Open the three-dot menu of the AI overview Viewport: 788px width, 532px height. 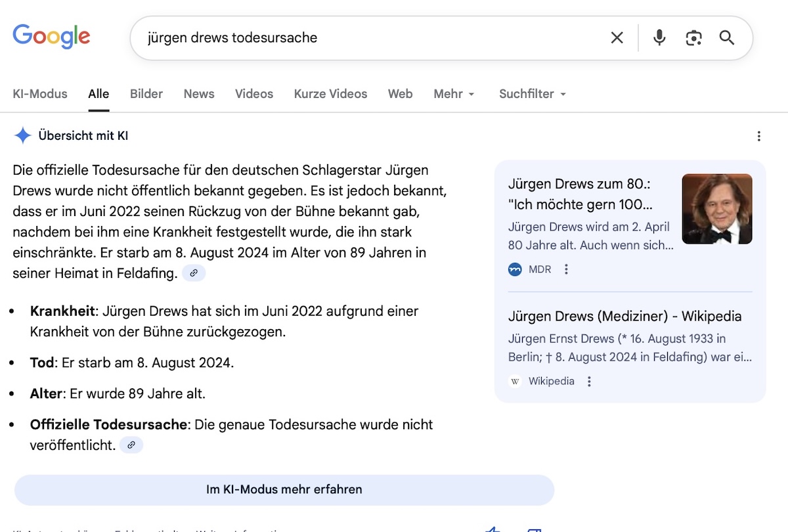coord(759,136)
